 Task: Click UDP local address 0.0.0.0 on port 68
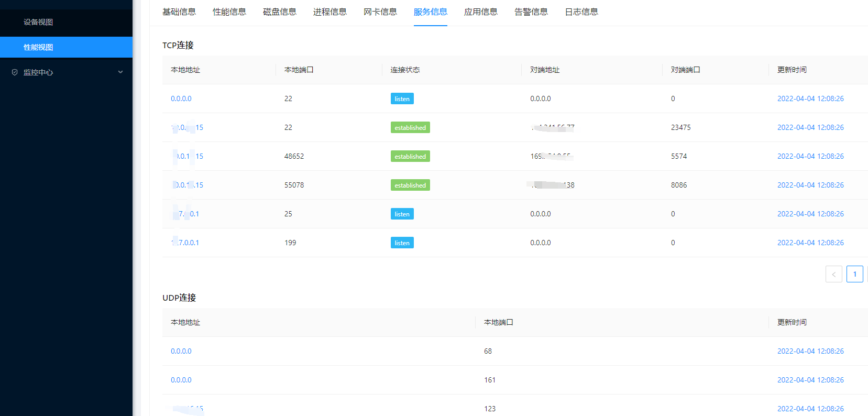point(181,351)
